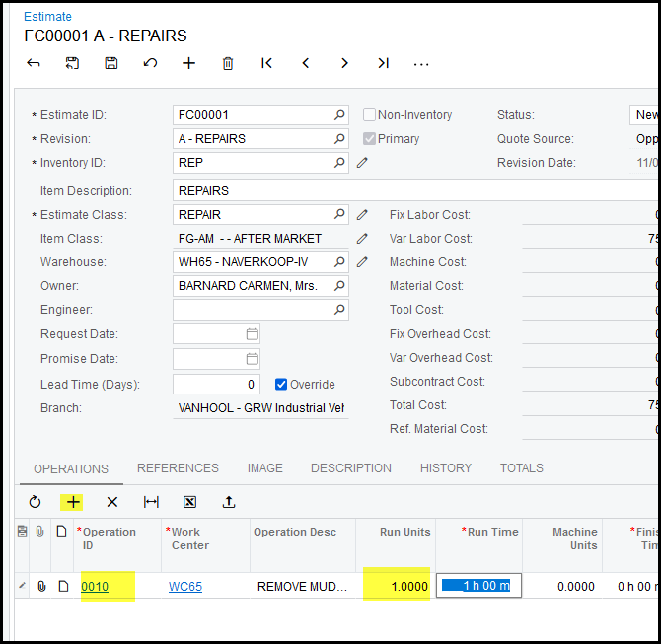661x644 pixels.
Task: Enable the Non-Inventory checkbox
Action: (370, 115)
